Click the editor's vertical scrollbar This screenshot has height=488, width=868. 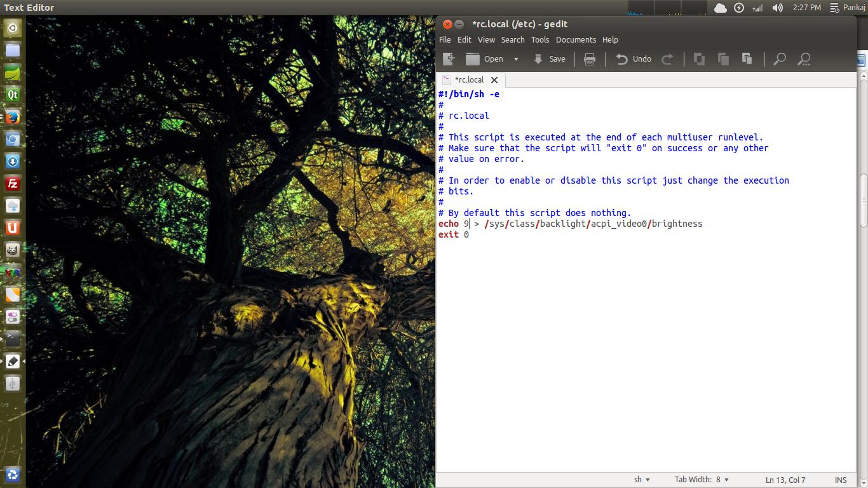[864, 201]
